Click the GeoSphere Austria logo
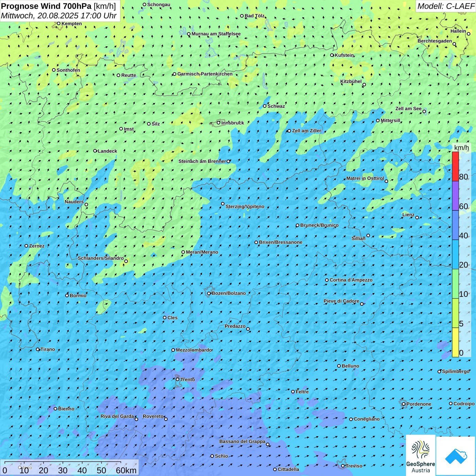Screen dimensions: 476x476 (x=421, y=455)
